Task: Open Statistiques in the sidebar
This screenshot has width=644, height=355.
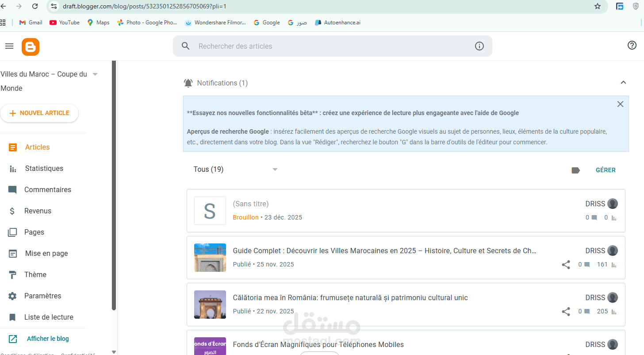Action: tap(43, 169)
